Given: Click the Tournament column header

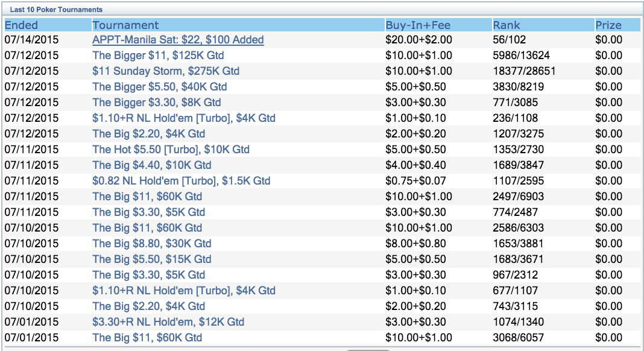Looking at the screenshot, I should [125, 25].
